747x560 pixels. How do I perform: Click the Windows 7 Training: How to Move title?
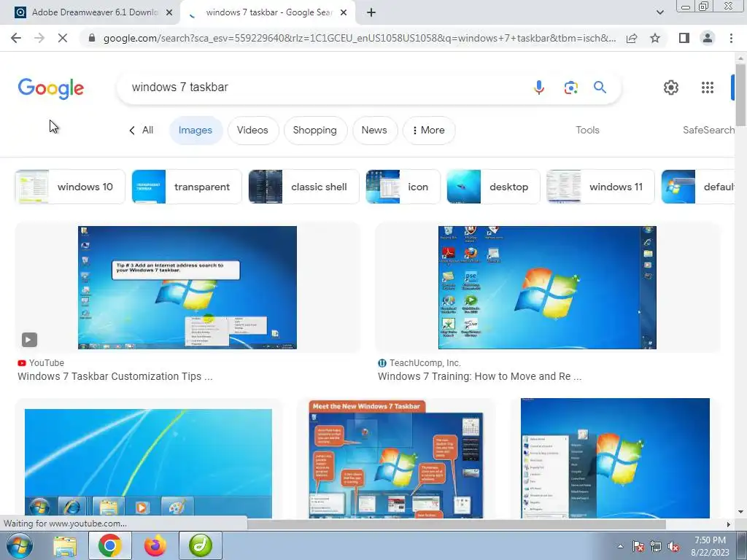(479, 376)
